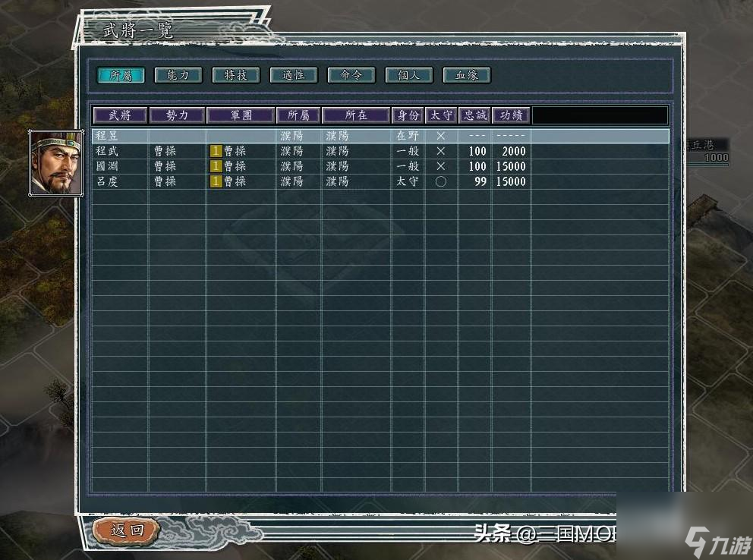Viewport: 753px width, 560px height.
Task: Select officer name 程昱
Action: coord(106,136)
